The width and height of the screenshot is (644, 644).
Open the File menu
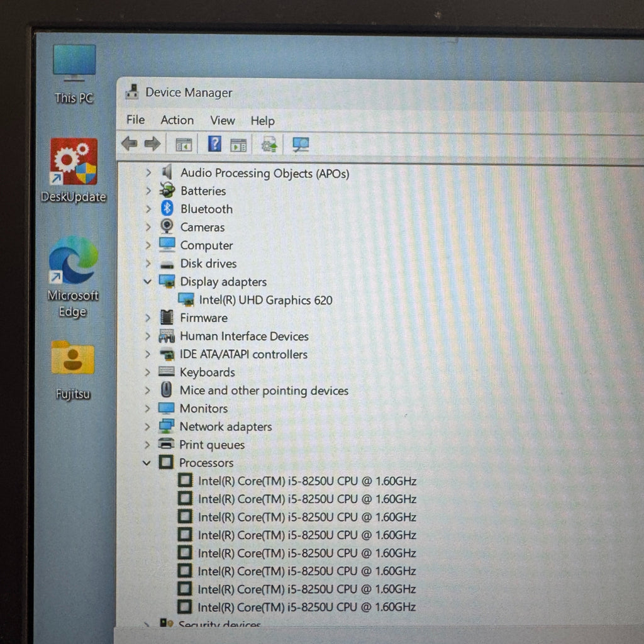135,120
